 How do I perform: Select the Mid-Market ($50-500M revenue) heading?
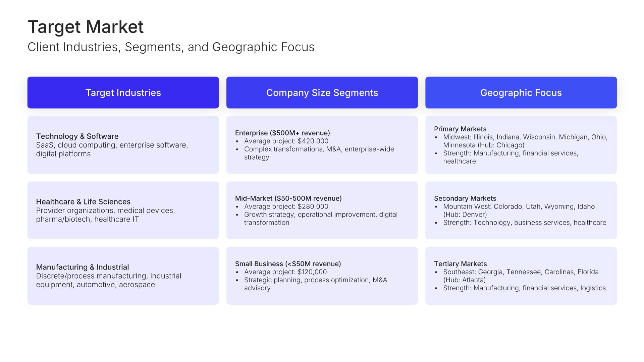pyautogui.click(x=288, y=198)
